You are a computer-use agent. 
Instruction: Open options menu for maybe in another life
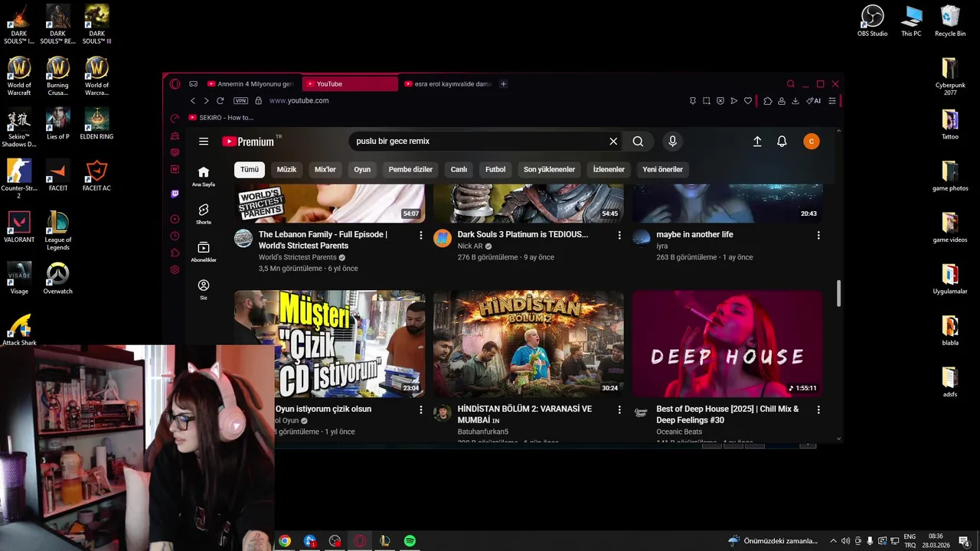[818, 235]
